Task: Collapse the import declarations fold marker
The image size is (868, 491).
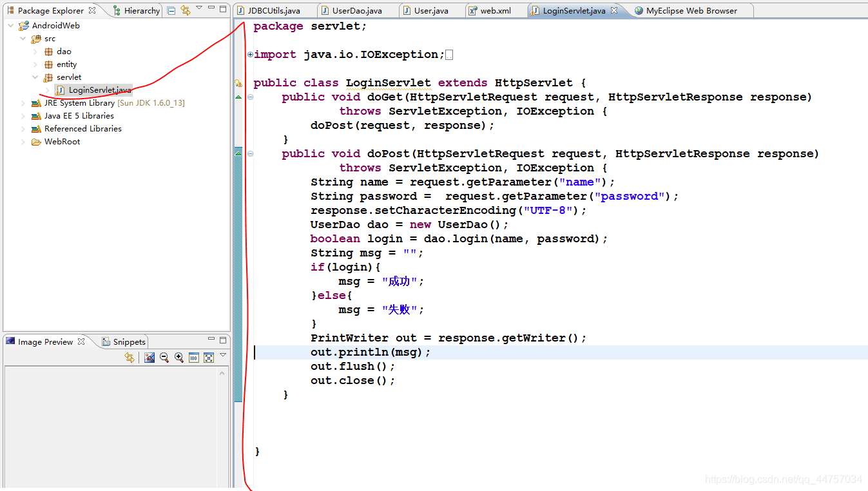Action: 250,54
